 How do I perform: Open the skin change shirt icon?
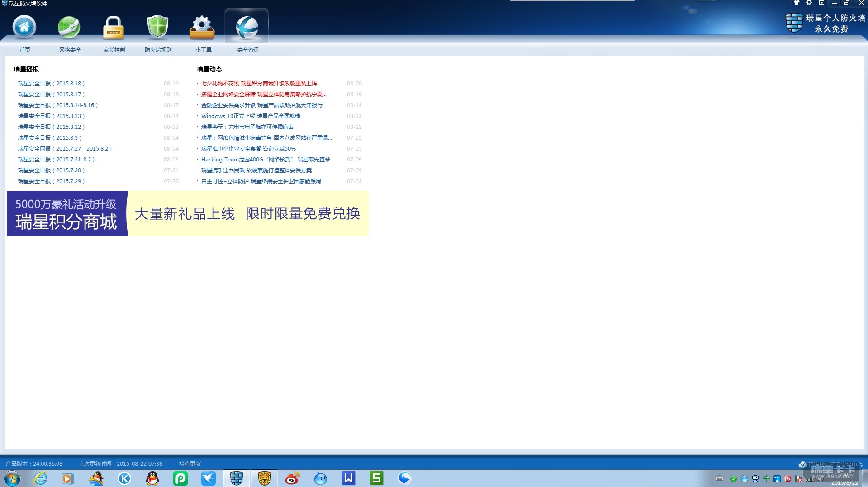[x=797, y=3]
